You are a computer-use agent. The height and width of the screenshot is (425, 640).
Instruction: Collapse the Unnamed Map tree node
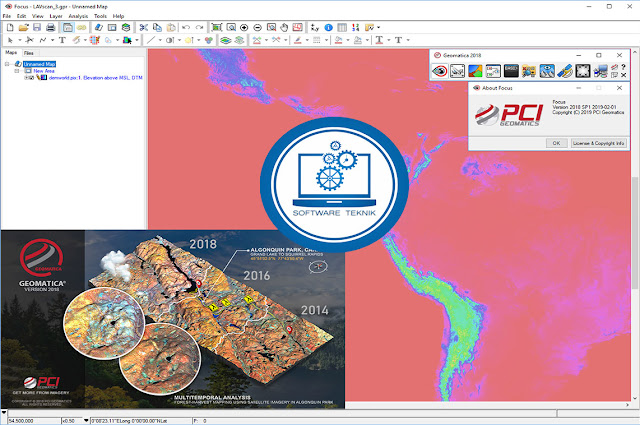tap(7, 64)
